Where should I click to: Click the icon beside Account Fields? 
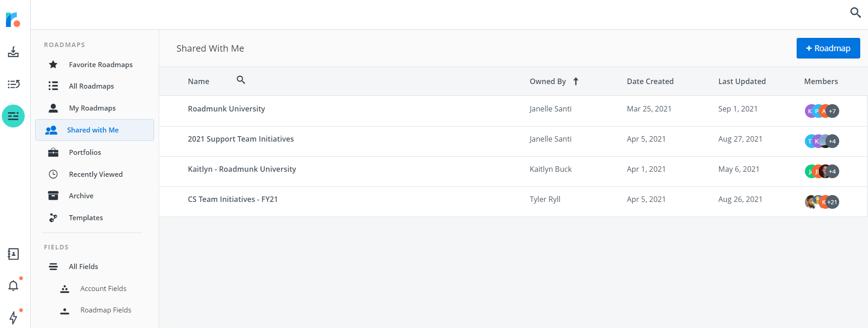point(64,288)
